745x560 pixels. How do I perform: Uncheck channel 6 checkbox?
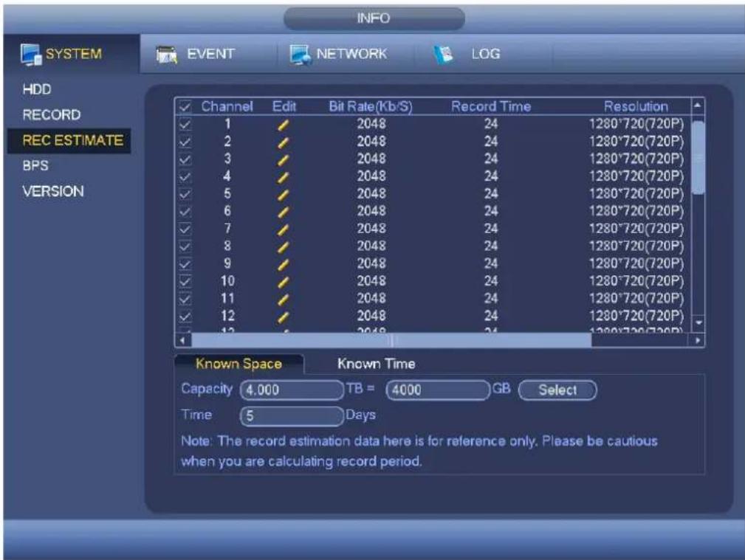tap(185, 212)
